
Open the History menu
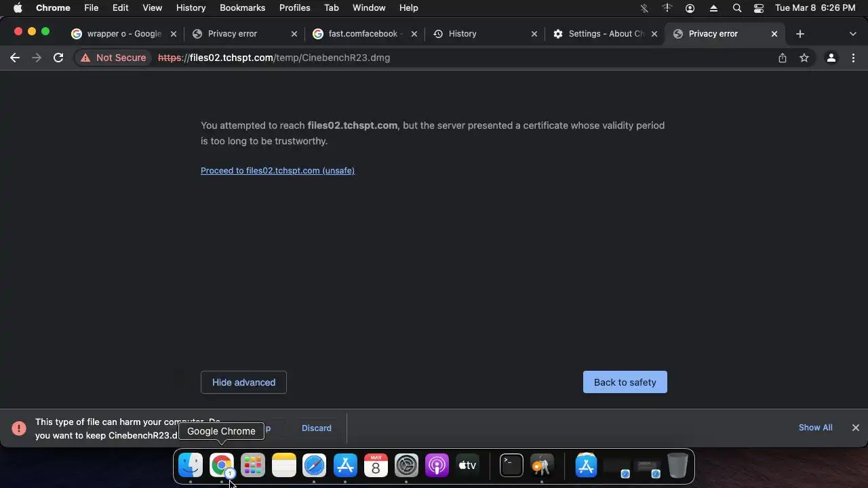[x=191, y=8]
